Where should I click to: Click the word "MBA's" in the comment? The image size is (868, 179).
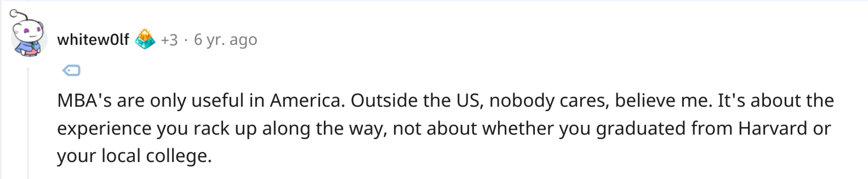point(84,100)
